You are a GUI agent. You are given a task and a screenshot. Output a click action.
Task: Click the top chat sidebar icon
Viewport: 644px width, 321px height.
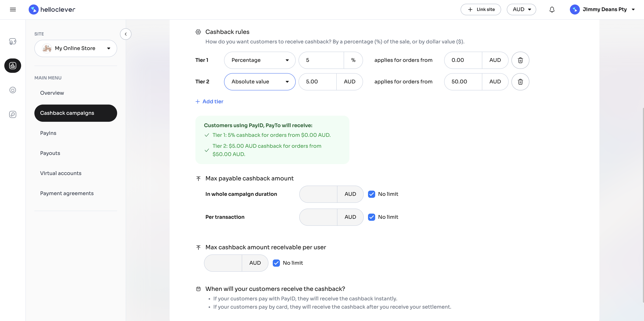pos(13,41)
